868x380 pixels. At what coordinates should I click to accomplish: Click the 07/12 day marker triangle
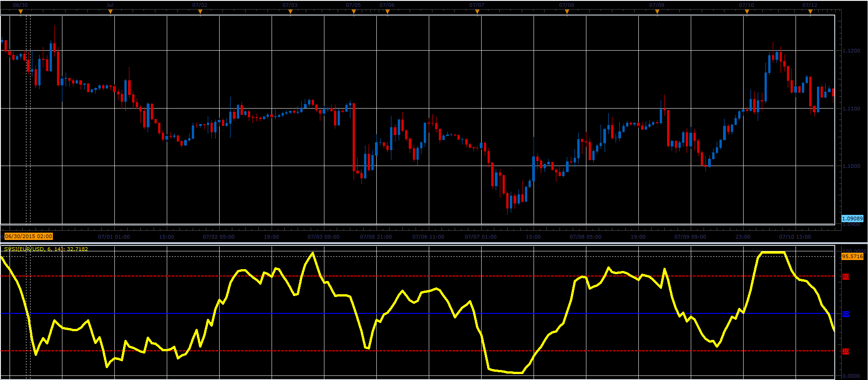[x=810, y=12]
